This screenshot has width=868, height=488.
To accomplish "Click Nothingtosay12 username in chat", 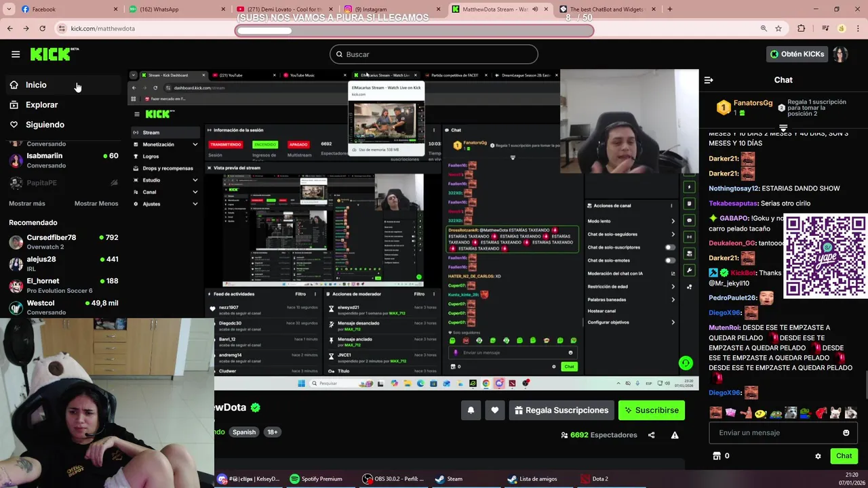I will (x=734, y=188).
